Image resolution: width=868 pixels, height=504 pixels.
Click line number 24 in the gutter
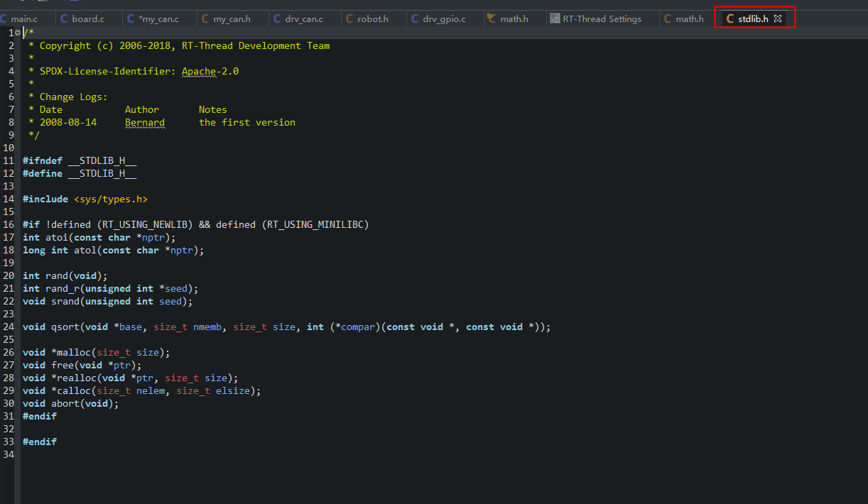(9, 327)
